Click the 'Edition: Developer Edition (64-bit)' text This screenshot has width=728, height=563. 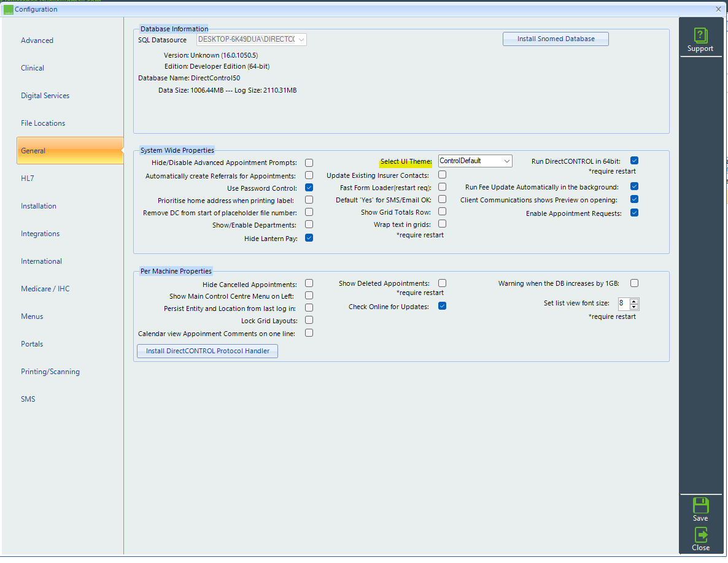[x=217, y=66]
